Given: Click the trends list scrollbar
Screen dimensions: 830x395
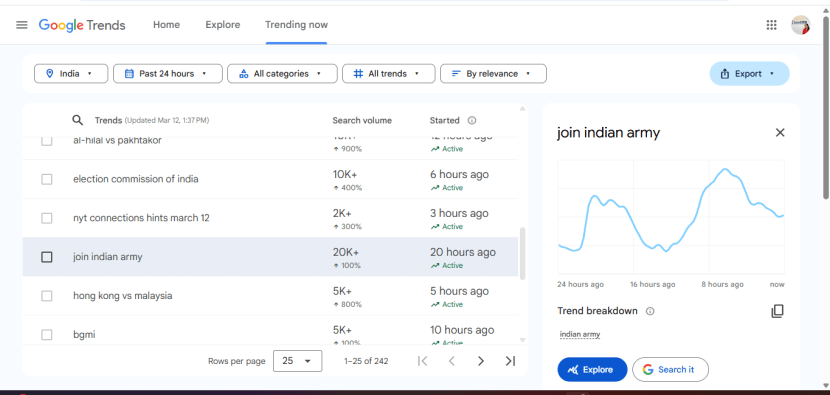Looking at the screenshot, I should [x=522, y=254].
